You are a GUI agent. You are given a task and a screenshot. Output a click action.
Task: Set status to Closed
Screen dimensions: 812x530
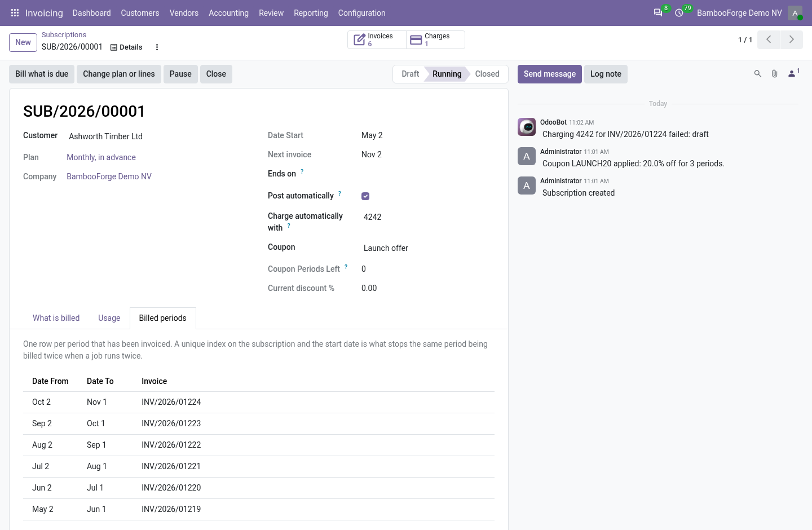(x=487, y=74)
